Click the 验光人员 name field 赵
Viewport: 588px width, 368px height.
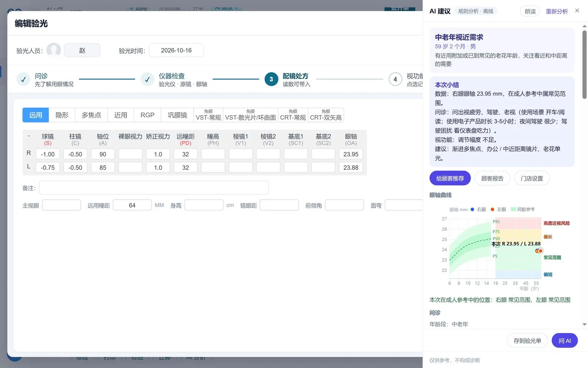pos(82,50)
